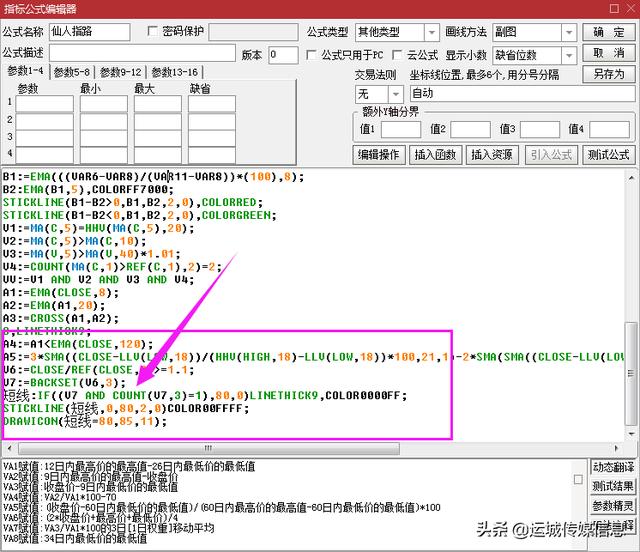Viewport: 640px width, 552px height.
Task: Click parameter row 1 最小 field
Action: click(104, 104)
